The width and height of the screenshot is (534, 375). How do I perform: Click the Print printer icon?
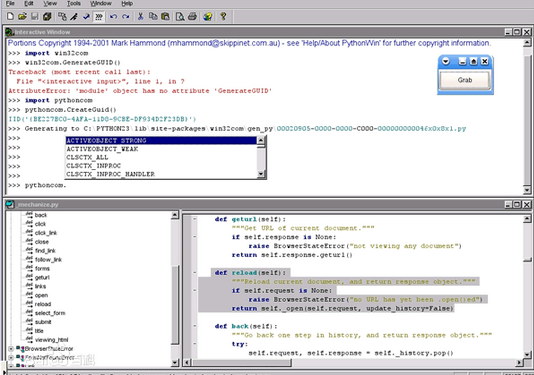192,16
